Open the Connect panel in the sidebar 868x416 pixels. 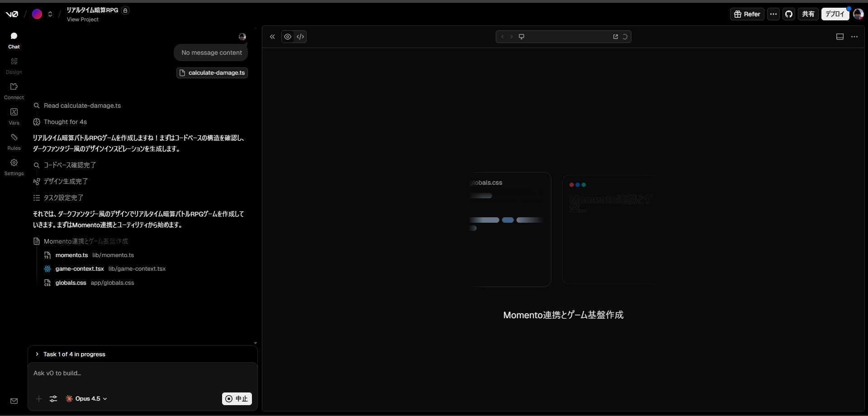14,90
